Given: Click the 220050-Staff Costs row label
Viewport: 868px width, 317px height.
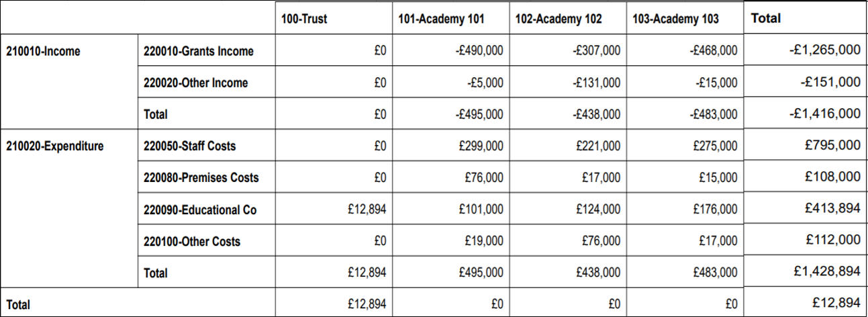Looking at the screenshot, I should [x=190, y=146].
